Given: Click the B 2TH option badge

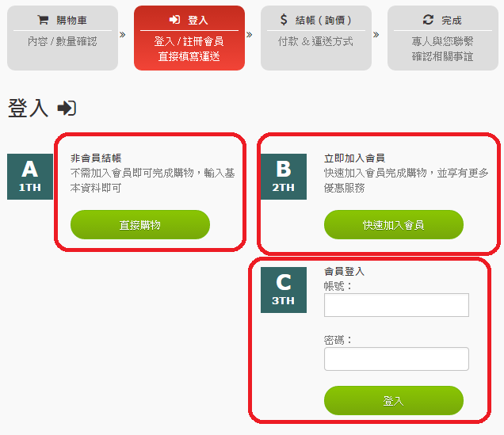Looking at the screenshot, I should point(284,177).
